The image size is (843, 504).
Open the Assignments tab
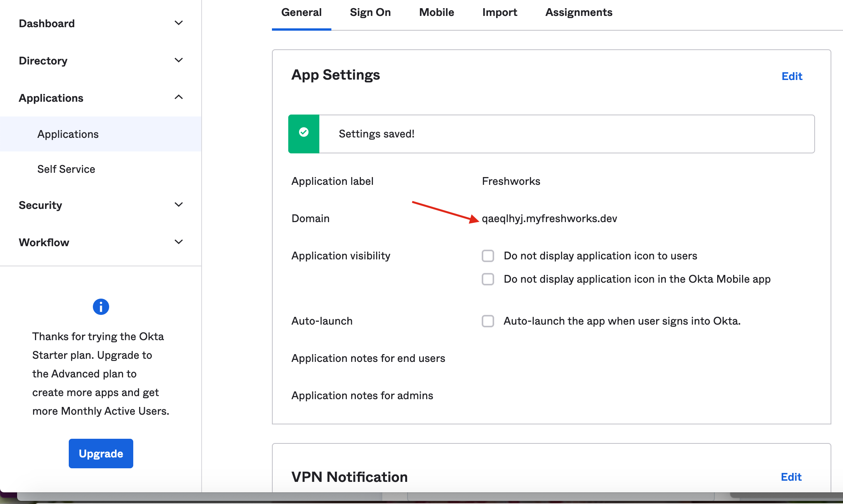578,12
